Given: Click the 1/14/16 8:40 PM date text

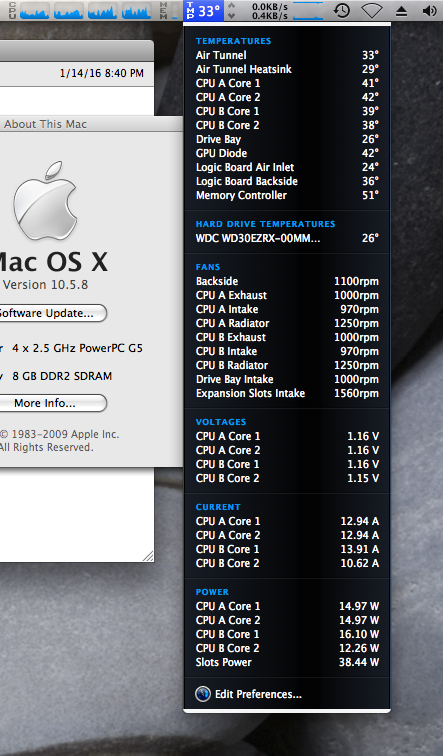Looking at the screenshot, I should (x=102, y=73).
